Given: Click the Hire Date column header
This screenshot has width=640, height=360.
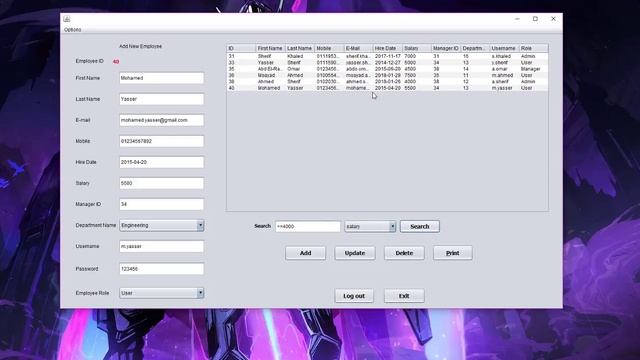Looking at the screenshot, I should [x=388, y=48].
